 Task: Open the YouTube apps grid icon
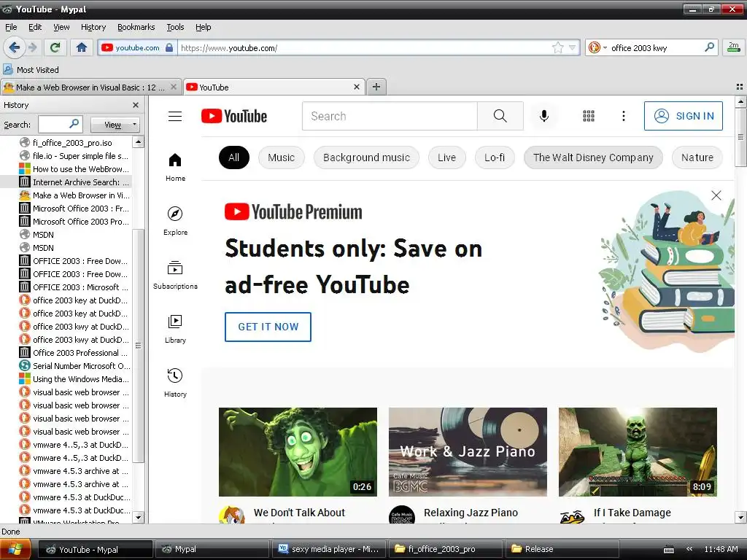coord(589,116)
